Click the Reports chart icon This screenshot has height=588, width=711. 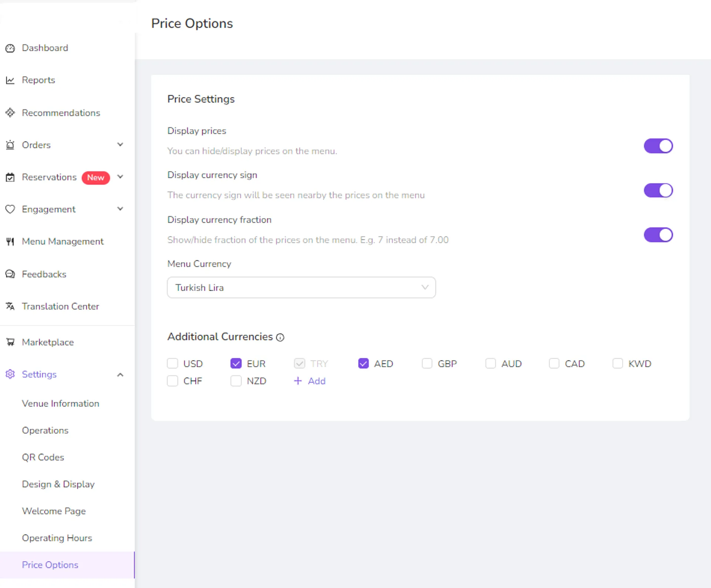pos(10,80)
